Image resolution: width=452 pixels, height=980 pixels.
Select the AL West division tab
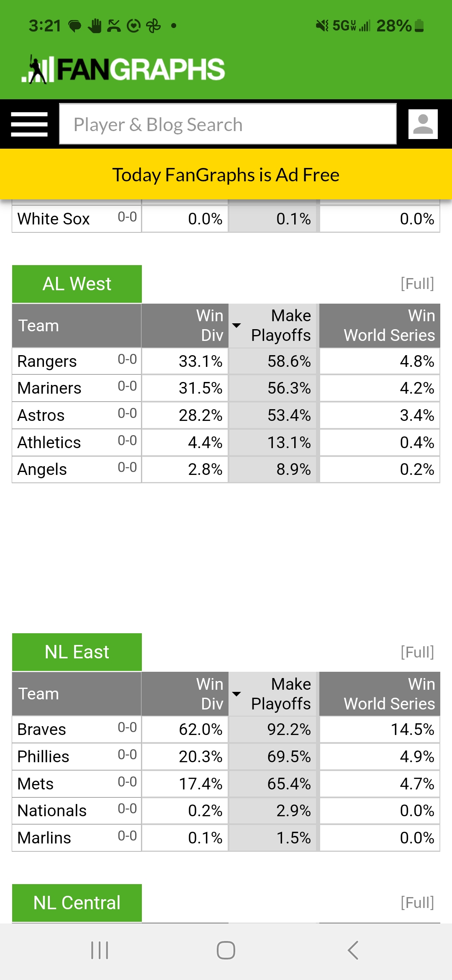(77, 284)
